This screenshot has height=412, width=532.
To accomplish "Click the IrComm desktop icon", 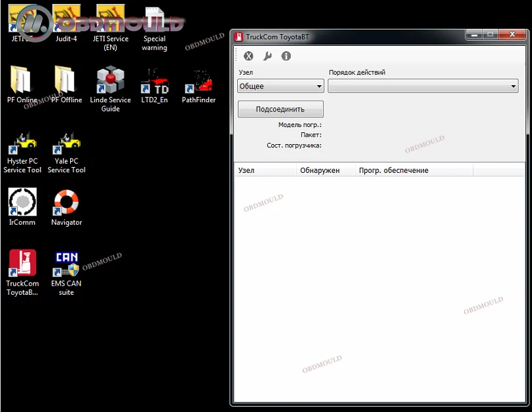I will pos(23,202).
